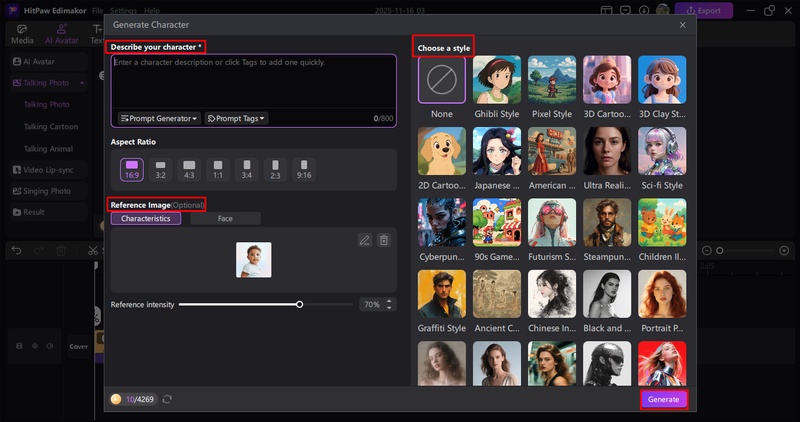Select the American comic style

coord(552,151)
